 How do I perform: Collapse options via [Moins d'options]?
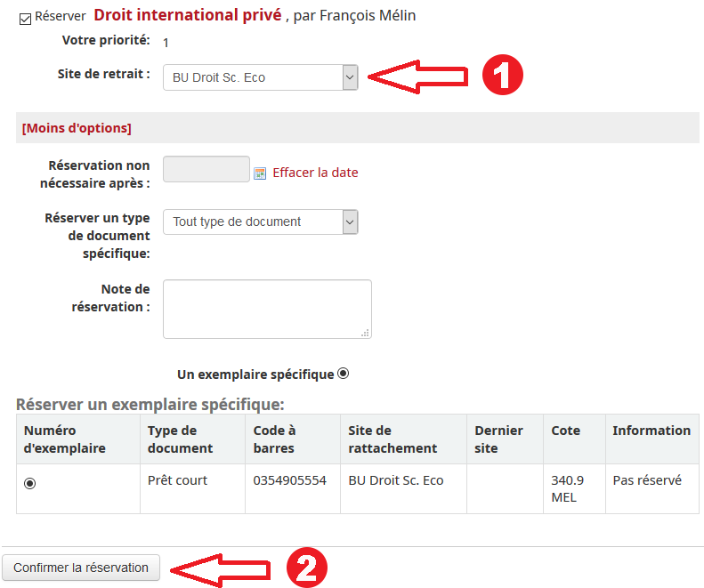(x=77, y=128)
